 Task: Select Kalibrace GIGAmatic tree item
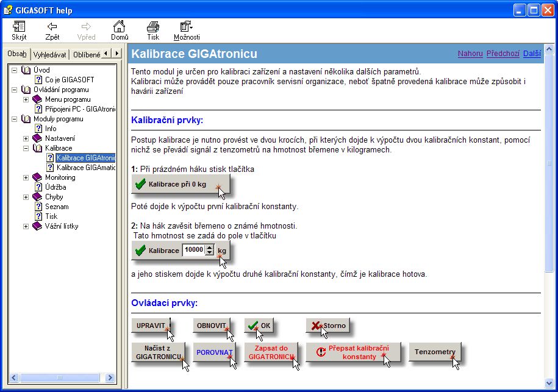[x=85, y=168]
